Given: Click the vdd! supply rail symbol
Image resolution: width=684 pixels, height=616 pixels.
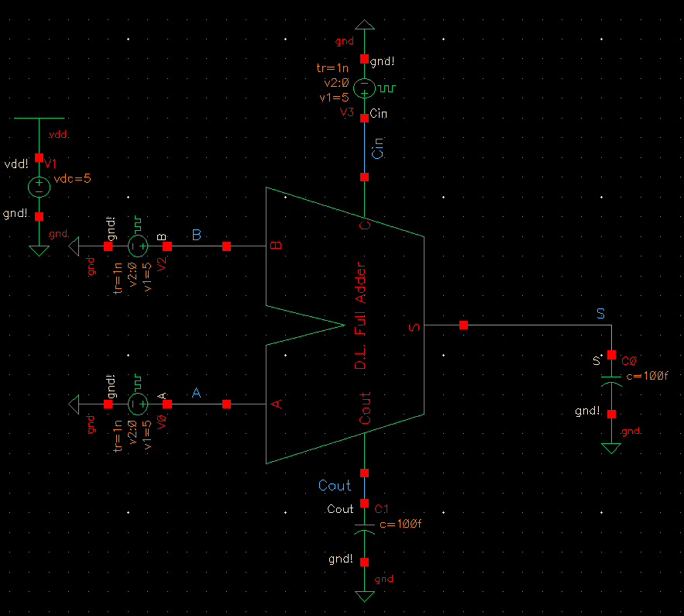Looking at the screenshot, I should [x=37, y=119].
